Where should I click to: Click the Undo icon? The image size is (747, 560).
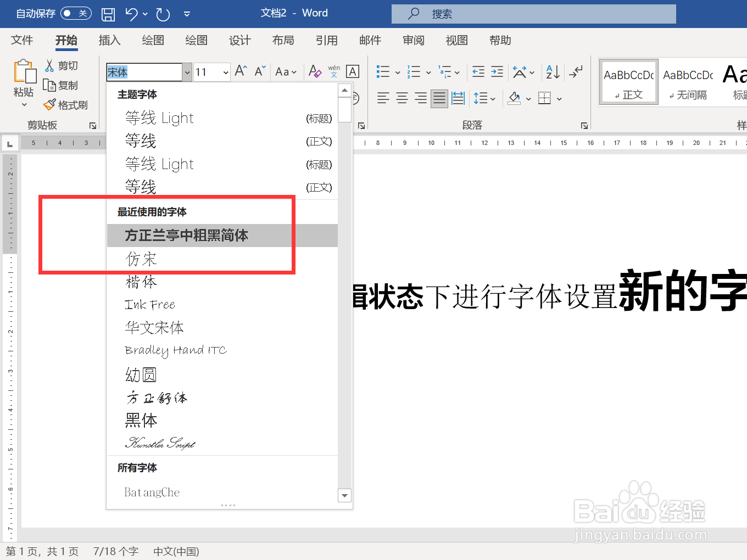click(x=132, y=14)
